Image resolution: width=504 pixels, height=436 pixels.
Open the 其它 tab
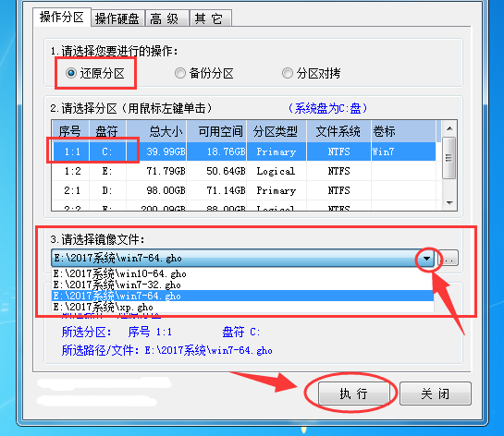[x=211, y=18]
